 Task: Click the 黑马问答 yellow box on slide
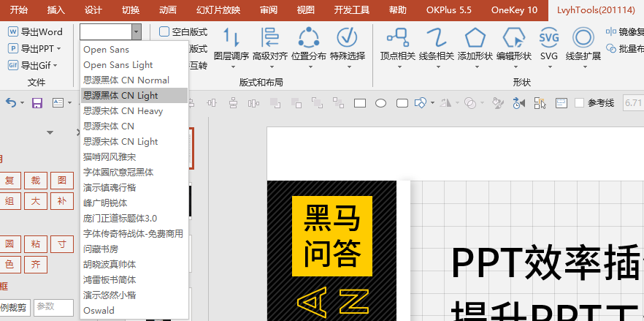coord(331,235)
